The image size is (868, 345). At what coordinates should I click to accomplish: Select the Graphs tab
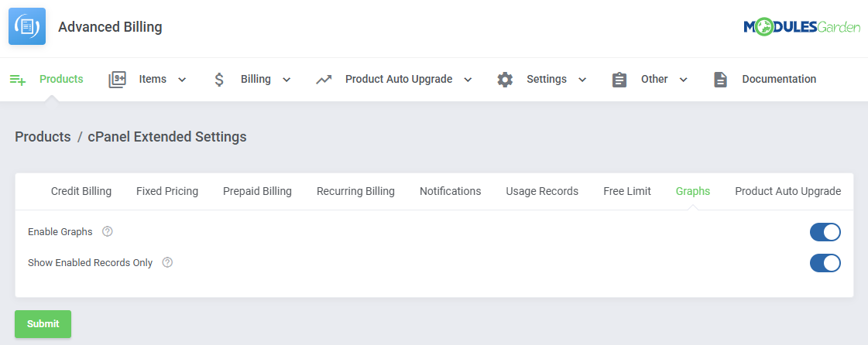pyautogui.click(x=692, y=191)
